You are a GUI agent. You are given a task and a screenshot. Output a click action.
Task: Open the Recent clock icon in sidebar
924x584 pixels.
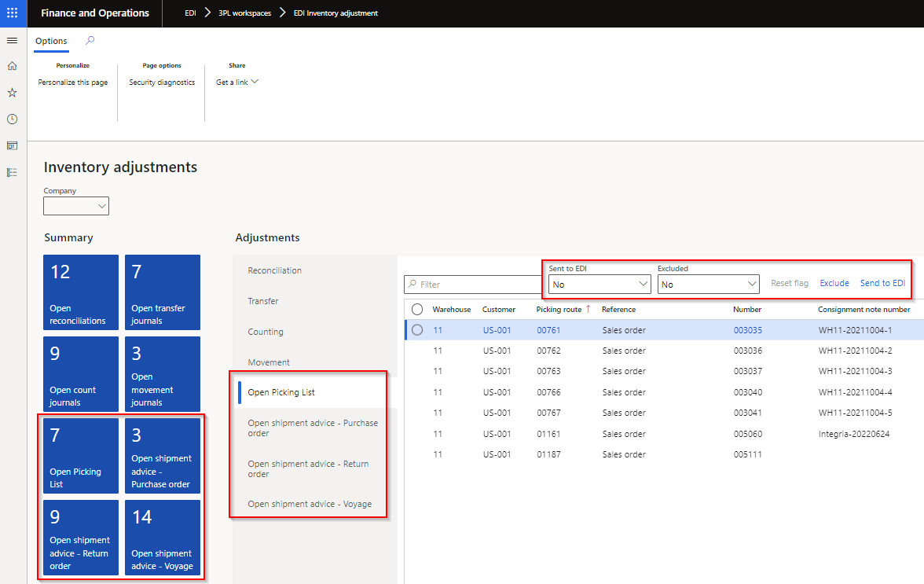point(12,119)
